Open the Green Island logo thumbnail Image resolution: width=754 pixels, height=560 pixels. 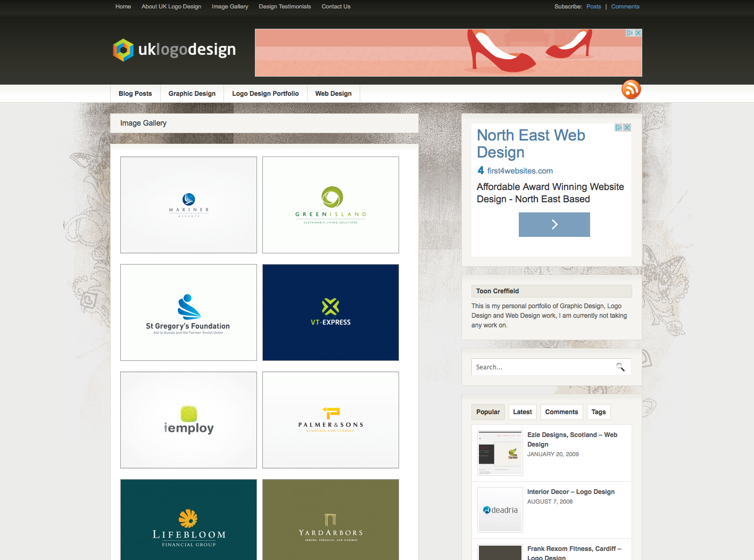click(330, 205)
